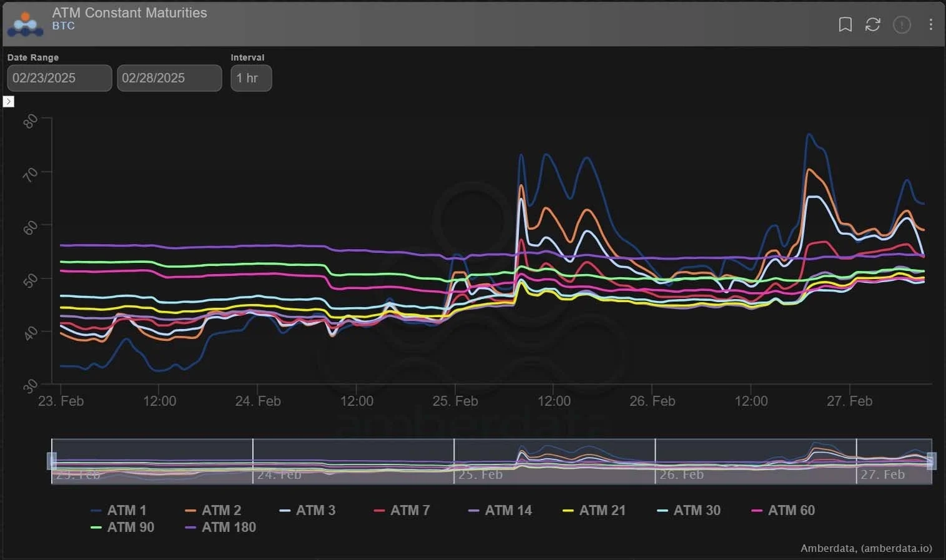This screenshot has width=946, height=560.
Task: Toggle ATM 14 series in legend
Action: (x=500, y=510)
